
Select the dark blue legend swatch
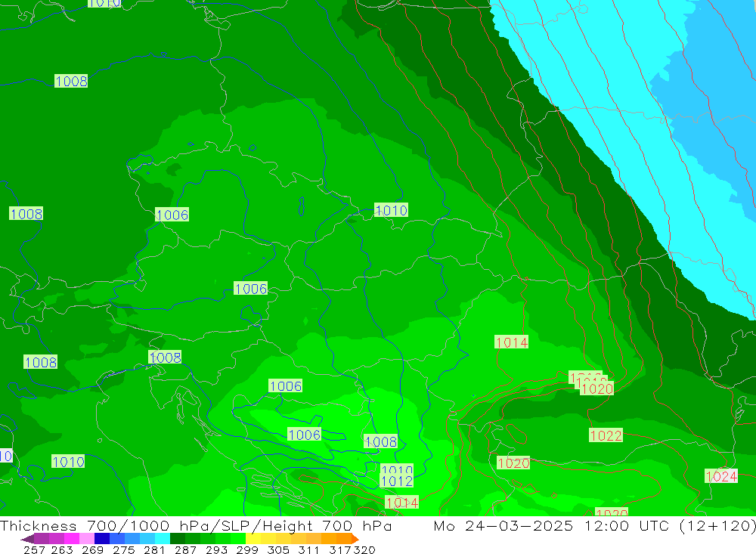coord(102,539)
